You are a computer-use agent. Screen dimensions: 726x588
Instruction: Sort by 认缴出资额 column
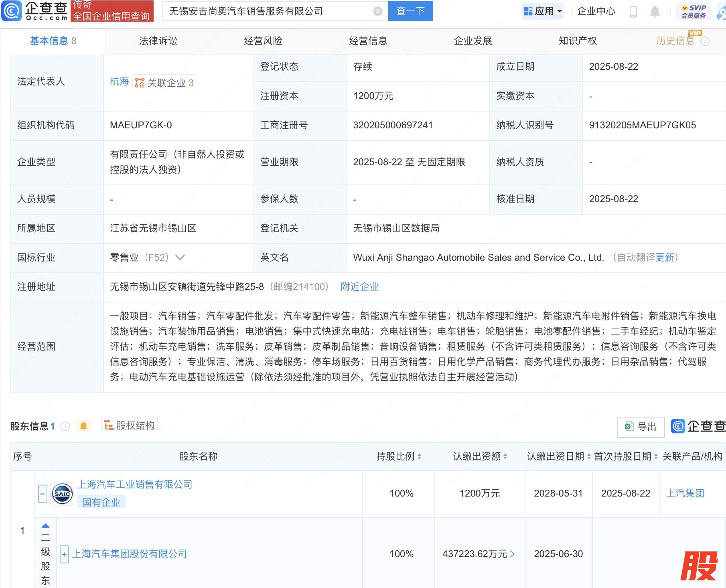coord(505,456)
